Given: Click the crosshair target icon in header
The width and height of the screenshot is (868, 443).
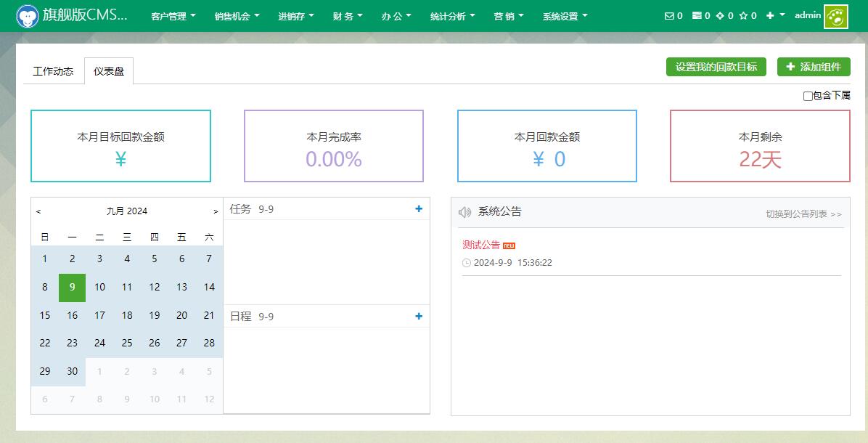Looking at the screenshot, I should 720,16.
